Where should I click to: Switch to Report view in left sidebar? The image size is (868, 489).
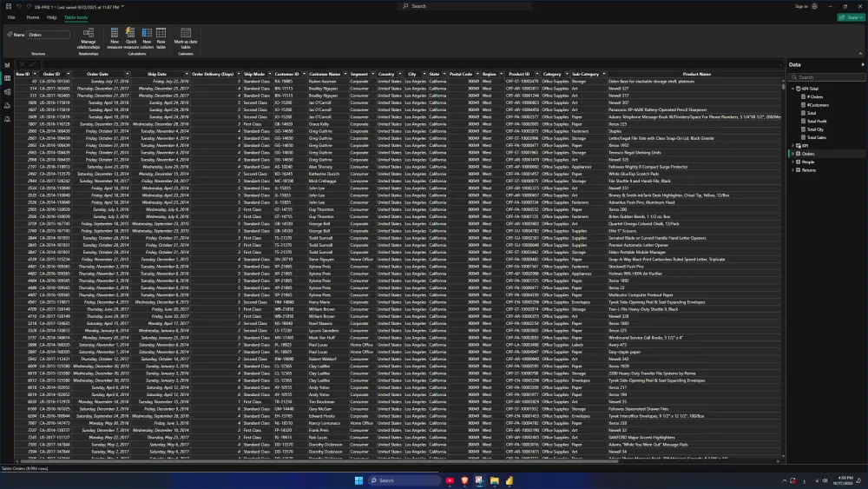pyautogui.click(x=7, y=65)
